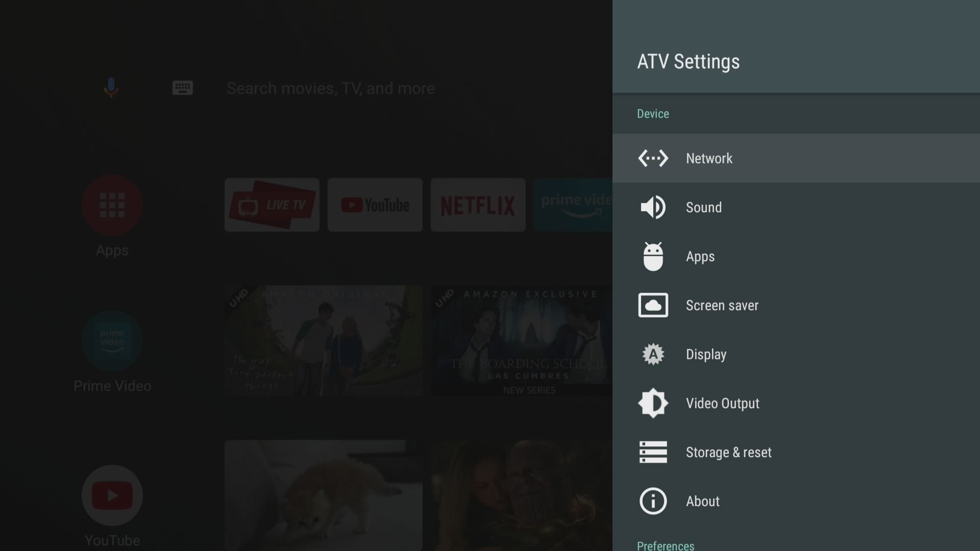Open the Video Output settings
The height and width of the screenshot is (551, 980).
click(722, 403)
